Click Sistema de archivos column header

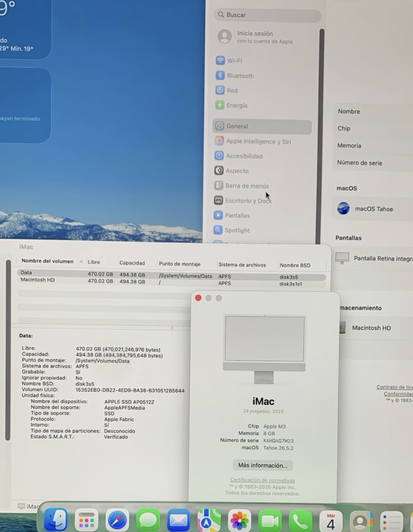click(x=242, y=265)
